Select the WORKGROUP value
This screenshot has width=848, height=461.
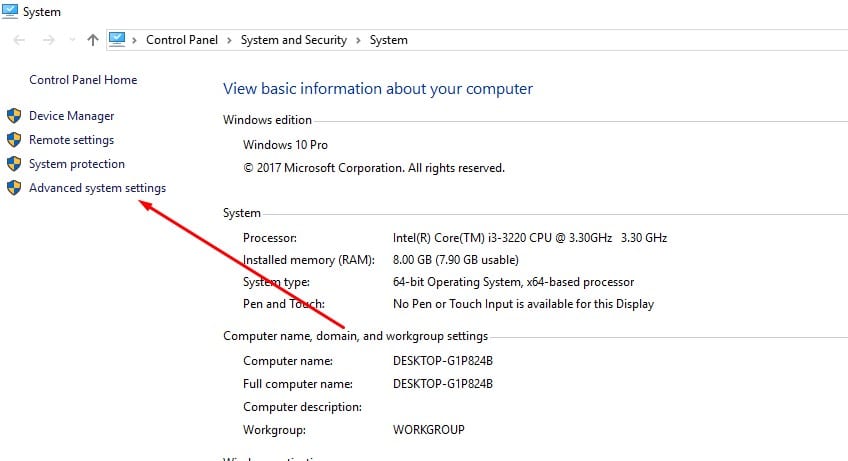tap(429, 430)
